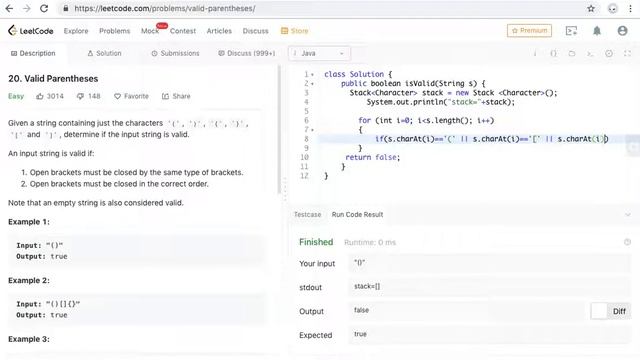Collapse code fold arrow at line 2
Image resolution: width=640 pixels, height=360 pixels.
tap(313, 84)
